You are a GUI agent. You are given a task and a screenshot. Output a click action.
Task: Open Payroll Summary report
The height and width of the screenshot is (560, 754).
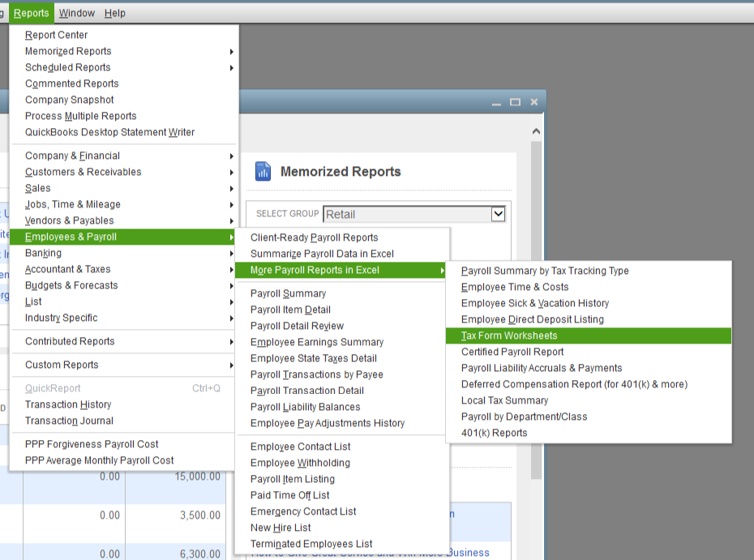pos(342,293)
